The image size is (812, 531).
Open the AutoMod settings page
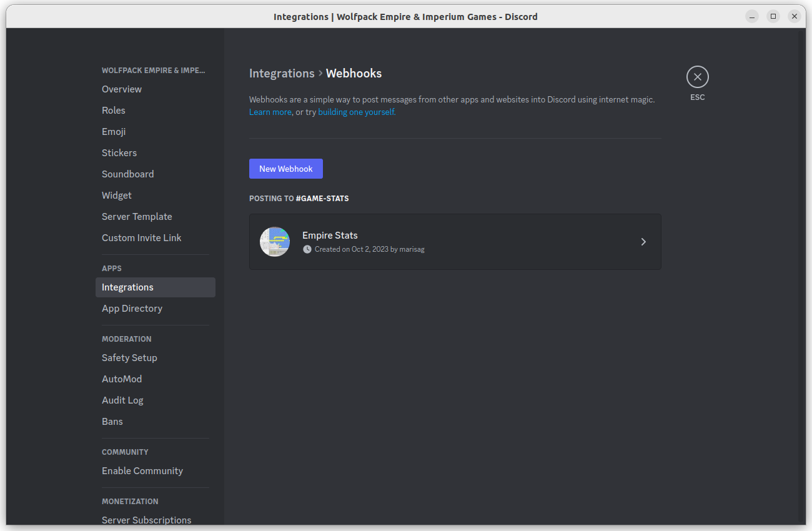[156, 379]
